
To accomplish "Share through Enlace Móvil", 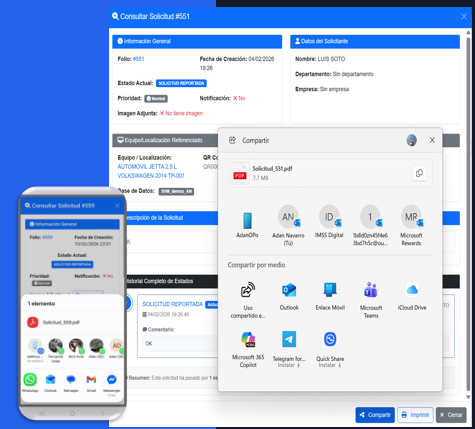I will coord(330,296).
